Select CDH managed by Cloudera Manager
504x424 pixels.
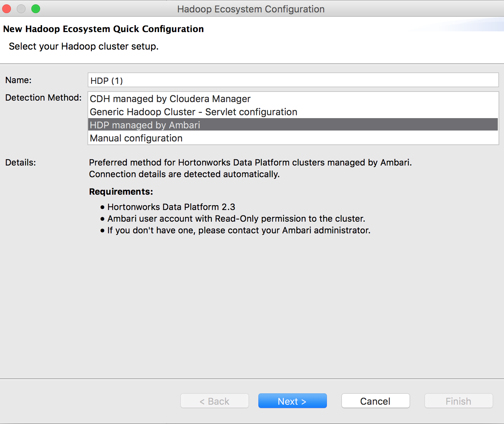pyautogui.click(x=170, y=99)
